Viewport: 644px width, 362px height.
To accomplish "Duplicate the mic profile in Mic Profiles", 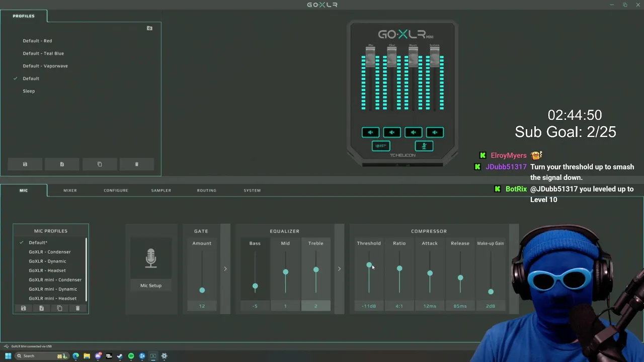I will 59,308.
